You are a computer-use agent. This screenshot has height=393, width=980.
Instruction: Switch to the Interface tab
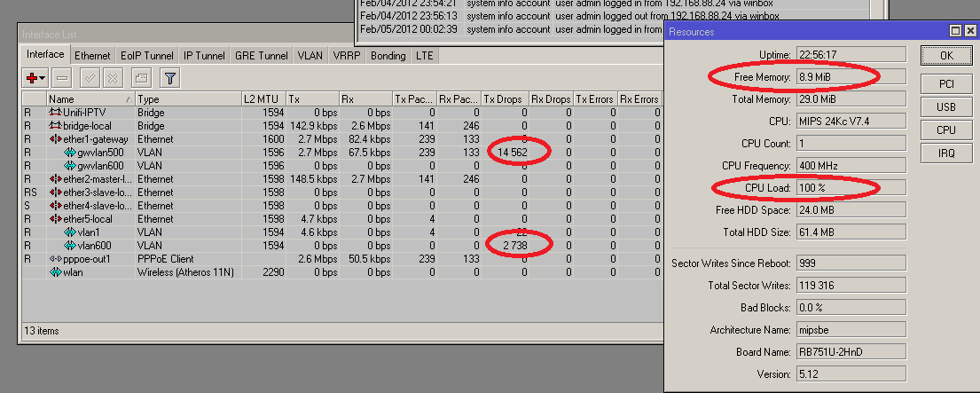coord(45,54)
